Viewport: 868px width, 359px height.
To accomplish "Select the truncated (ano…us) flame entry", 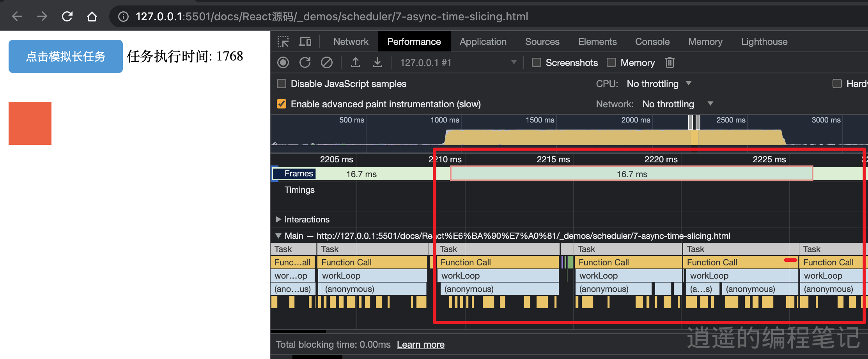I will pos(293,289).
